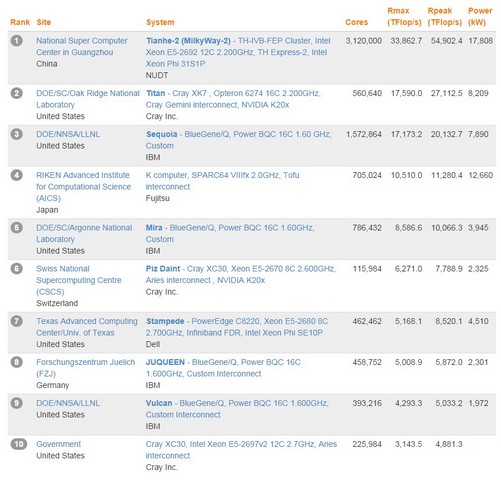This screenshot has height=480, width=501.
Task: Open RIKEN Advanced Institute for Computational Science link
Action: tap(83, 186)
